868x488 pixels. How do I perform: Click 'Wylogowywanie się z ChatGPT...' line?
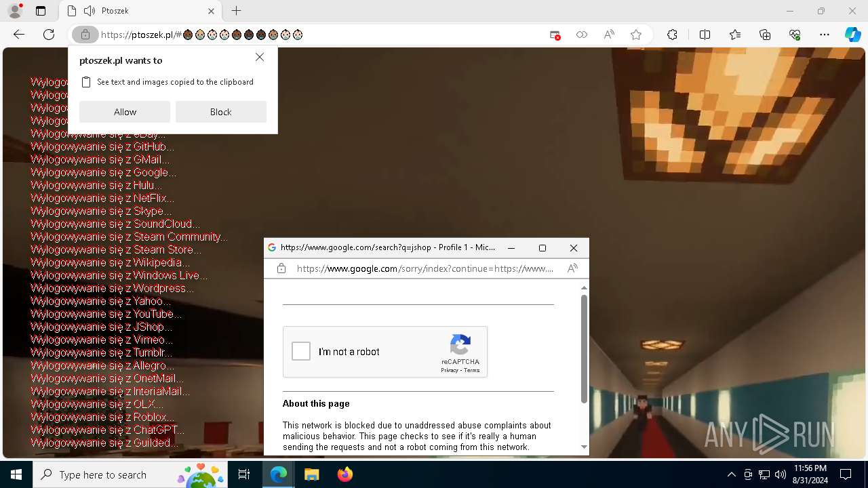point(107,430)
